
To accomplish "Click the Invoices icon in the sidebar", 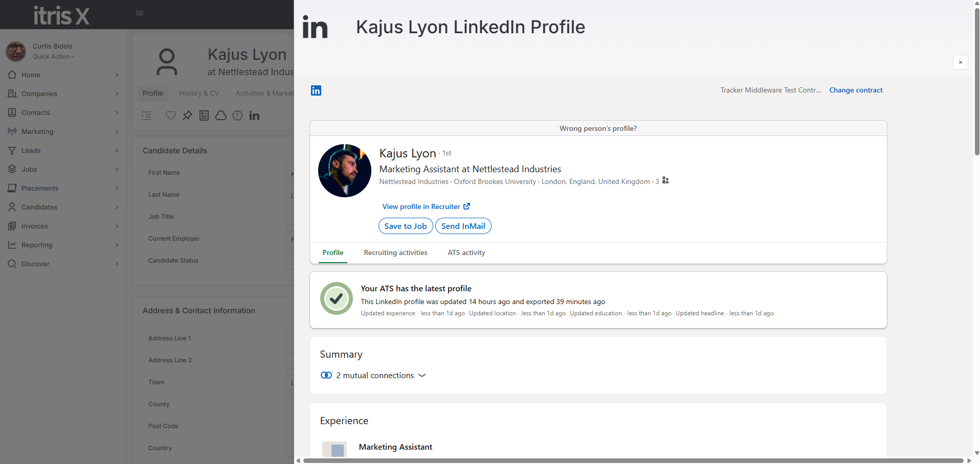I will pos(12,226).
